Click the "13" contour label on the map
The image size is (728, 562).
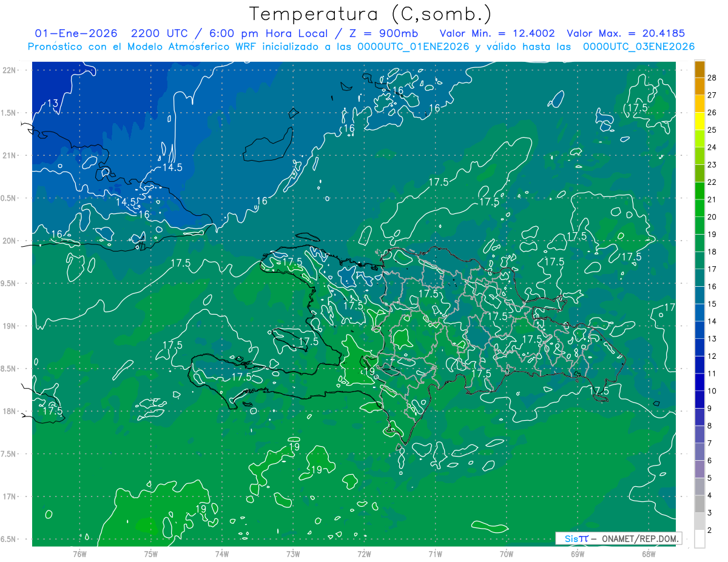[x=53, y=104]
